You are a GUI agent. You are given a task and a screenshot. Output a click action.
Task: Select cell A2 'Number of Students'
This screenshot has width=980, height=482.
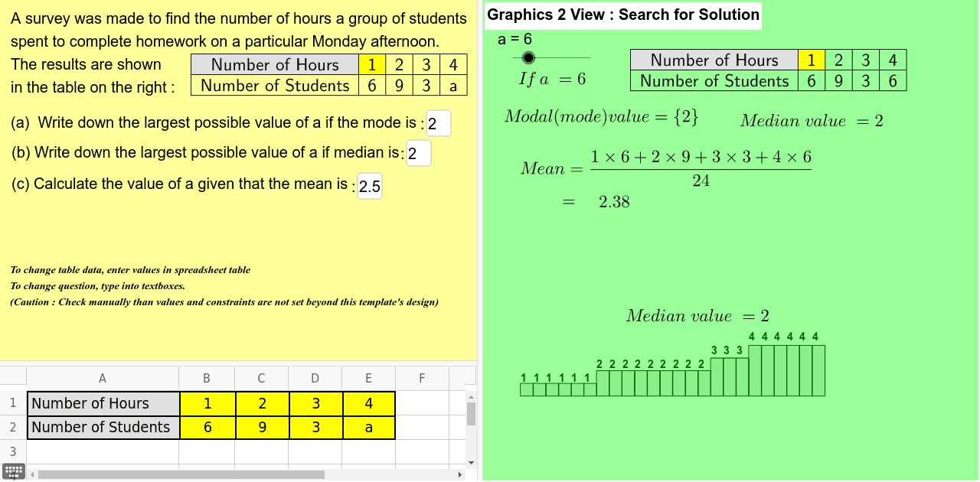[x=103, y=427]
